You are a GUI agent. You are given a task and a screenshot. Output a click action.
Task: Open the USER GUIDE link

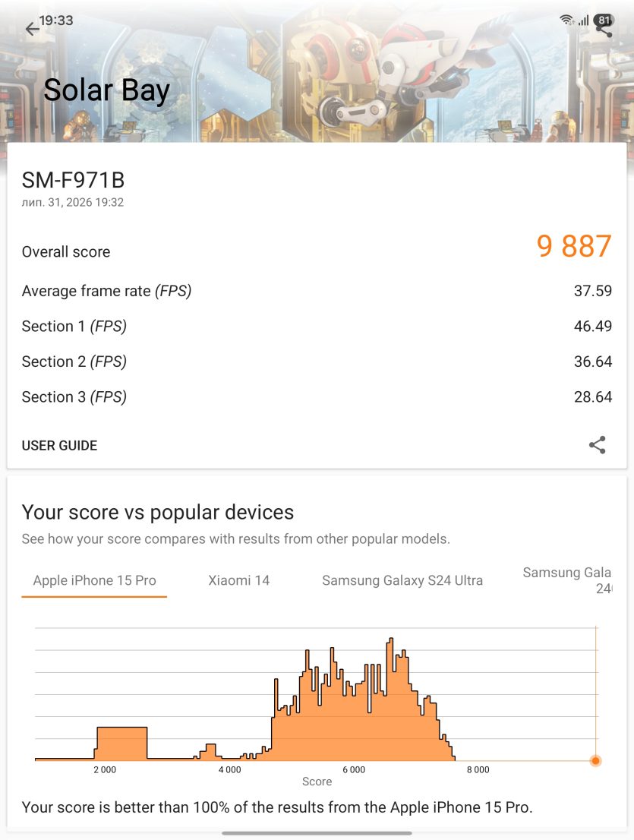tap(59, 446)
